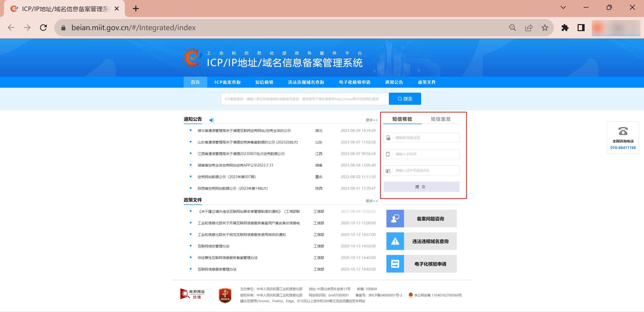Screen dimensions: 644x312
Task: Click the 电子化核验申请 document icon
Action: [x=395, y=264]
